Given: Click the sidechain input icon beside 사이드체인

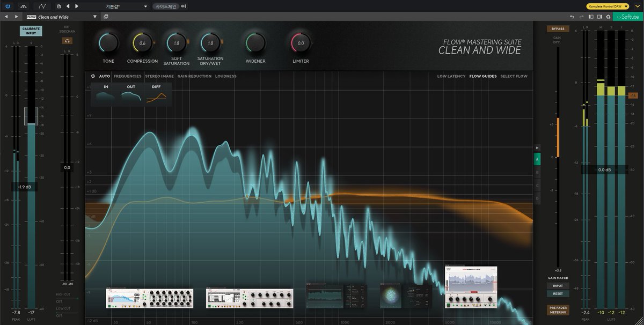Looking at the screenshot, I should [x=184, y=6].
